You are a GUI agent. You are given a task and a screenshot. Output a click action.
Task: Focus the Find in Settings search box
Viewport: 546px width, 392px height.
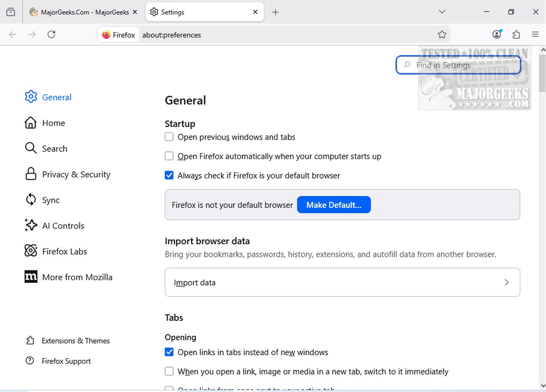point(458,65)
